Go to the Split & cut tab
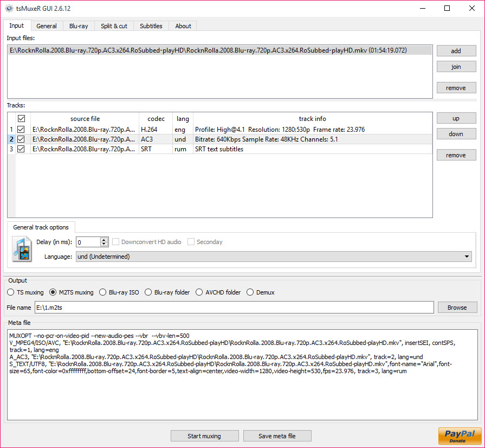Viewport: 485px width, 448px height. point(114,26)
